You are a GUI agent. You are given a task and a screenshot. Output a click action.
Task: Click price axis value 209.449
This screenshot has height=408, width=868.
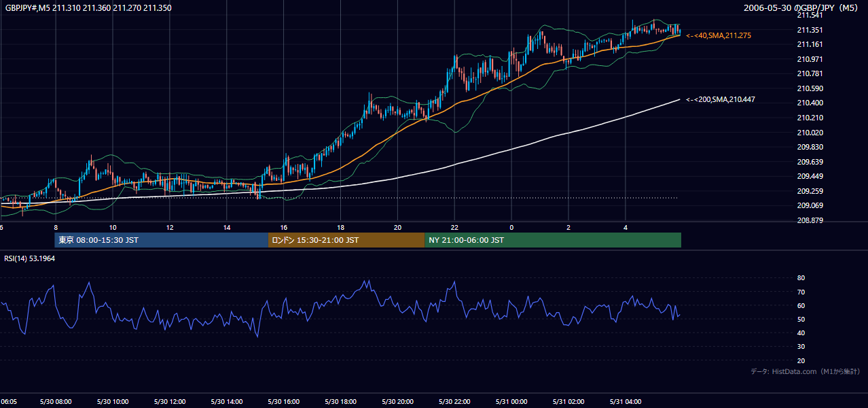click(809, 176)
